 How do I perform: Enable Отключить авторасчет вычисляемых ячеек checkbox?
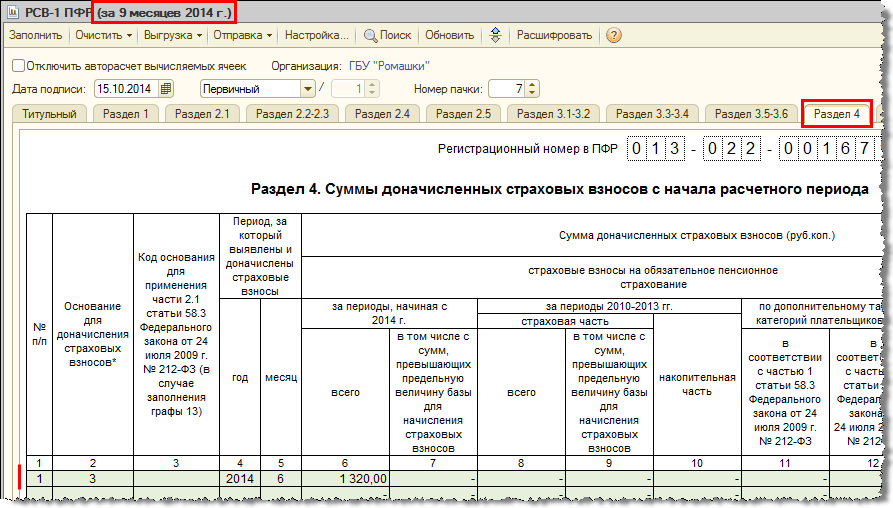[18, 66]
